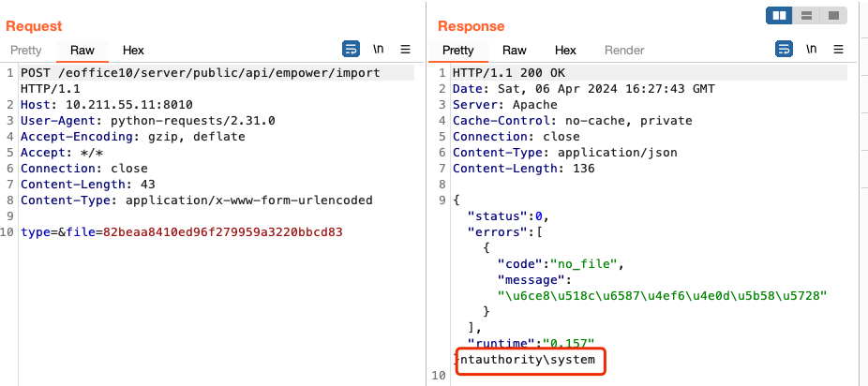
Task: Click the Response panel heading
Action: point(471,26)
